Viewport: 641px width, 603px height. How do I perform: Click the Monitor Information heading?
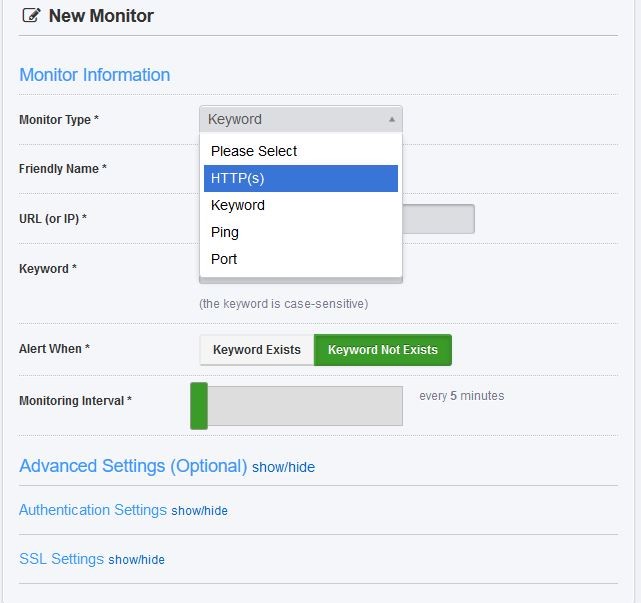coord(94,75)
